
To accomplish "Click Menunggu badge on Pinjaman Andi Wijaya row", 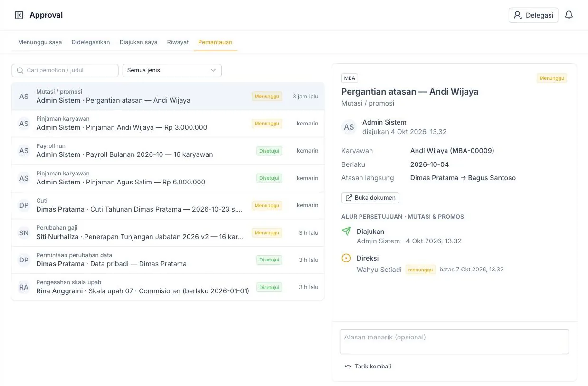I will [x=267, y=124].
